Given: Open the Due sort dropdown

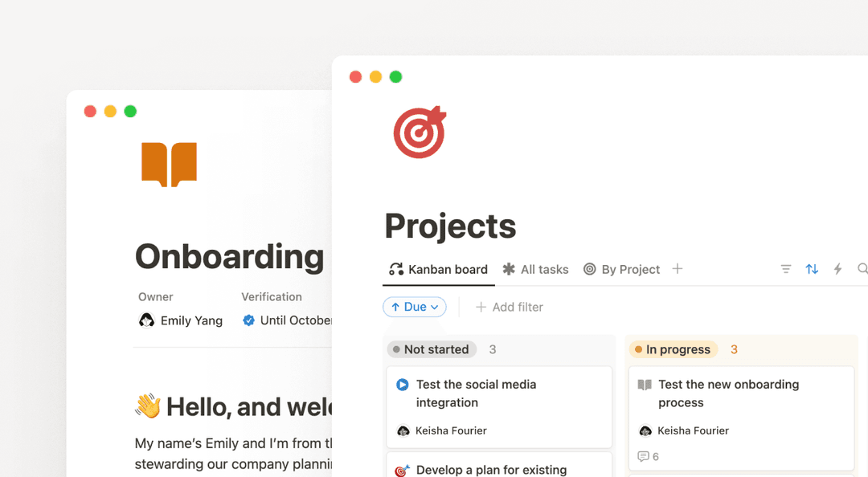Looking at the screenshot, I should (415, 307).
